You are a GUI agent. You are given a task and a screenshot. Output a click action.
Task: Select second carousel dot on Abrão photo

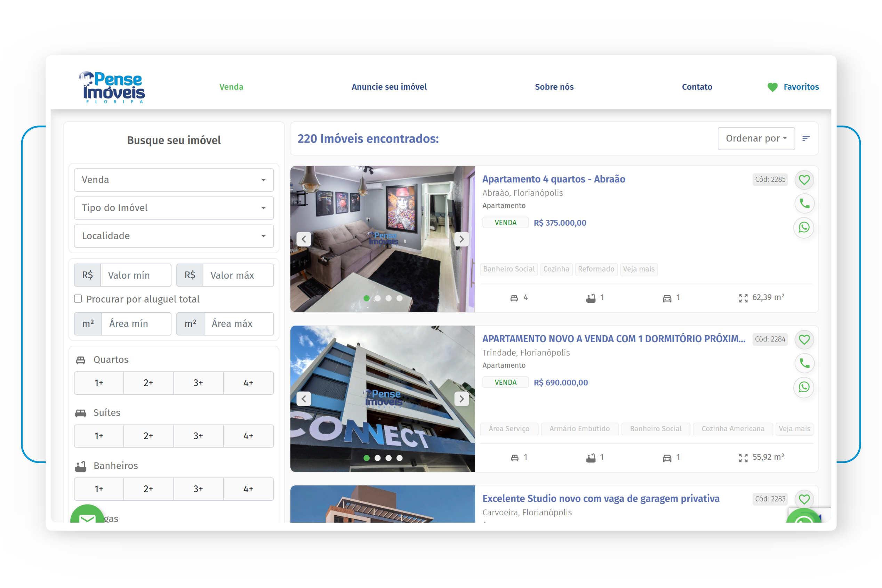tap(378, 298)
